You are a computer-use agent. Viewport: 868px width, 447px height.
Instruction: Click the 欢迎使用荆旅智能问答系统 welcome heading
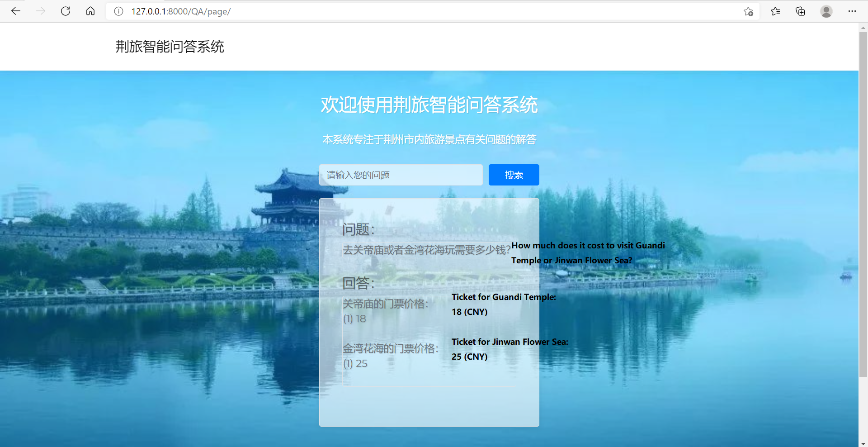(x=429, y=105)
